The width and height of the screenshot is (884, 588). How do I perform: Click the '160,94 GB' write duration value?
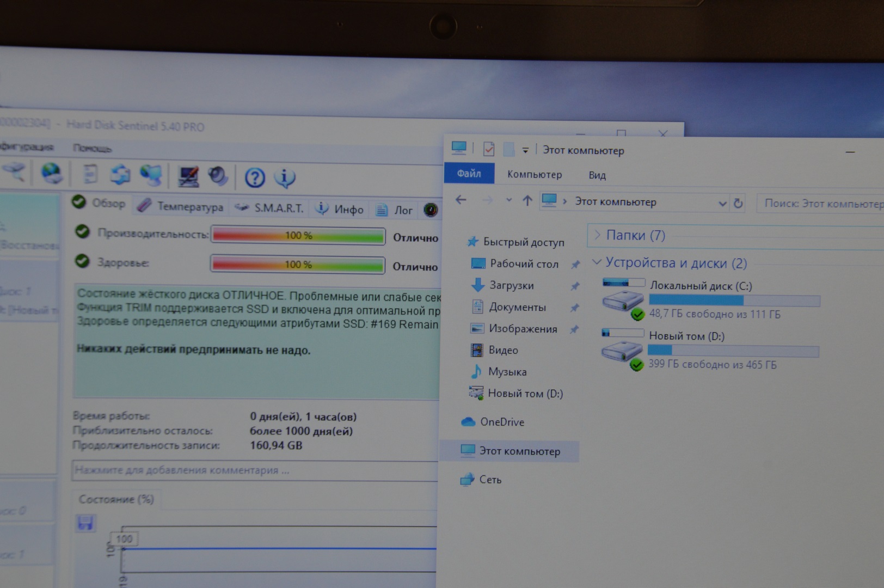[x=276, y=445]
